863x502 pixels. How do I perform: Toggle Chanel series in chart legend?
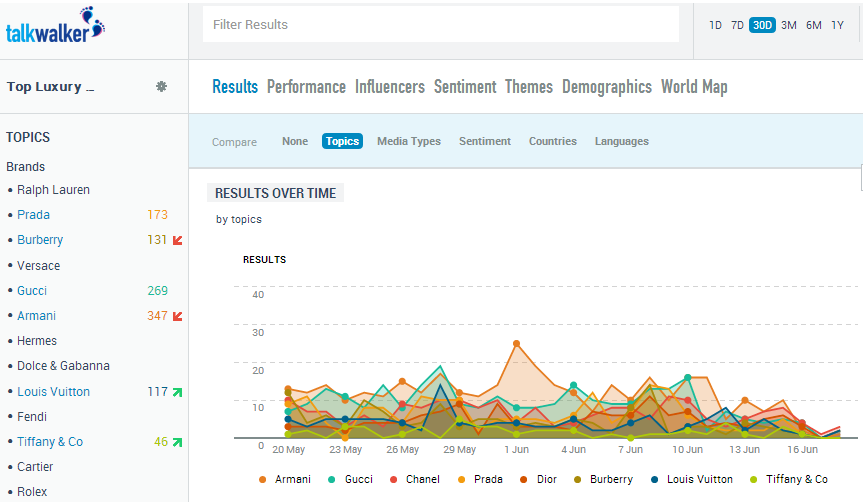coord(415,479)
